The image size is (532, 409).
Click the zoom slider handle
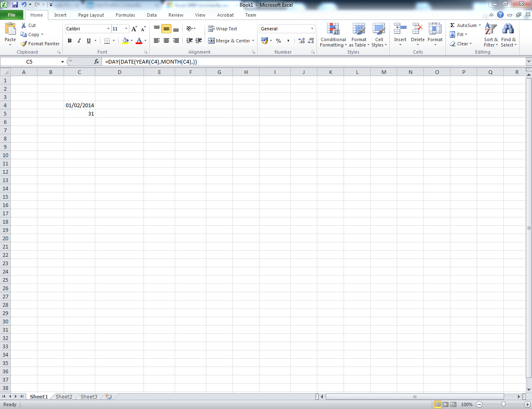point(503,404)
